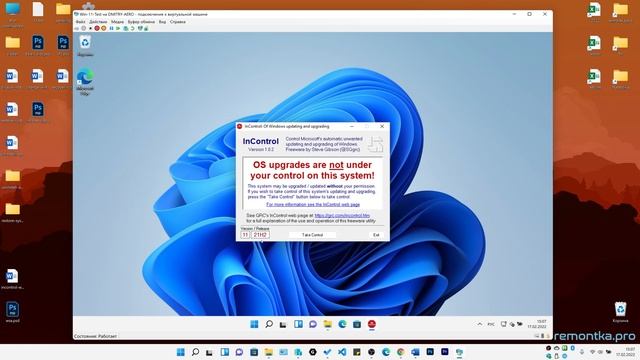Screen dimensions: 640x360
Task: Click the host taskbar Search icon
Action: pyautogui.click(x=195, y=352)
